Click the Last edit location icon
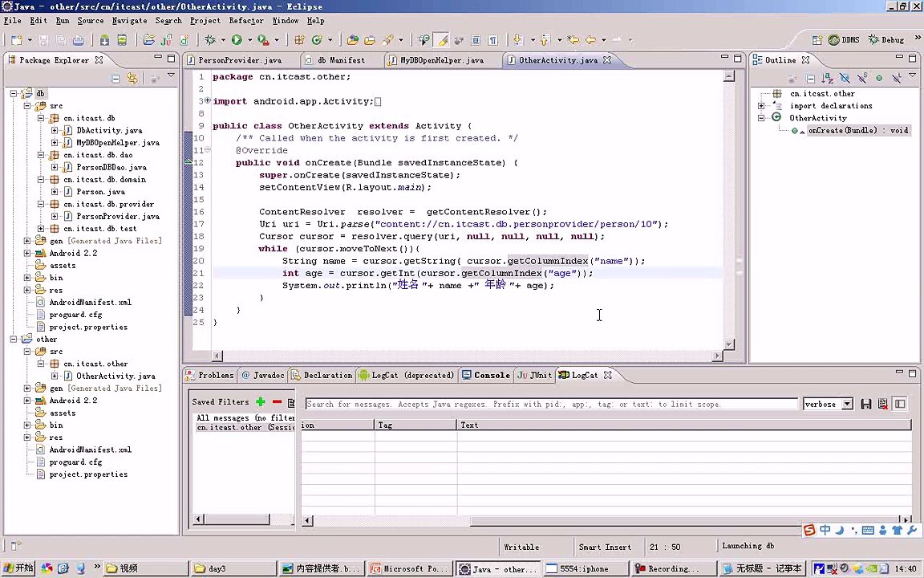924x578 pixels. coord(573,40)
